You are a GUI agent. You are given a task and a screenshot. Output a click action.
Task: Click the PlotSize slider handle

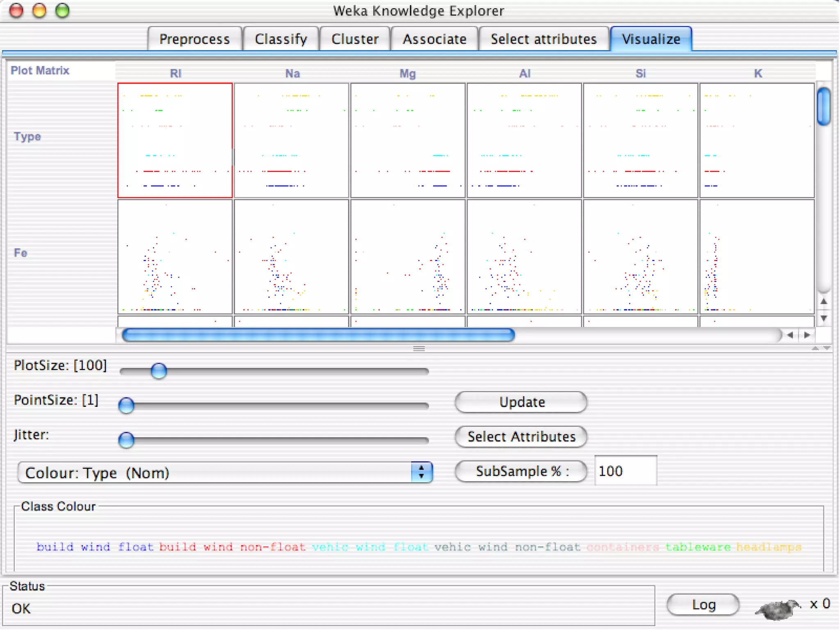159,371
